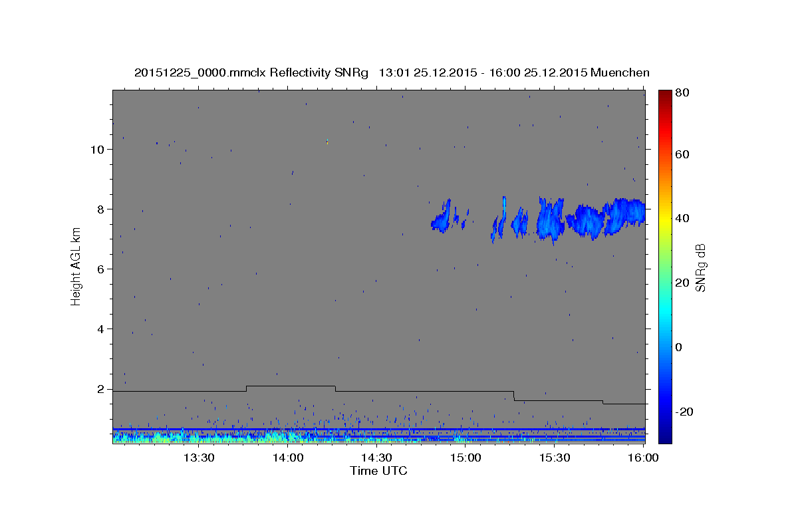The height and width of the screenshot is (532, 798).
Task: Click the colorbar value 60
Action: (x=682, y=154)
